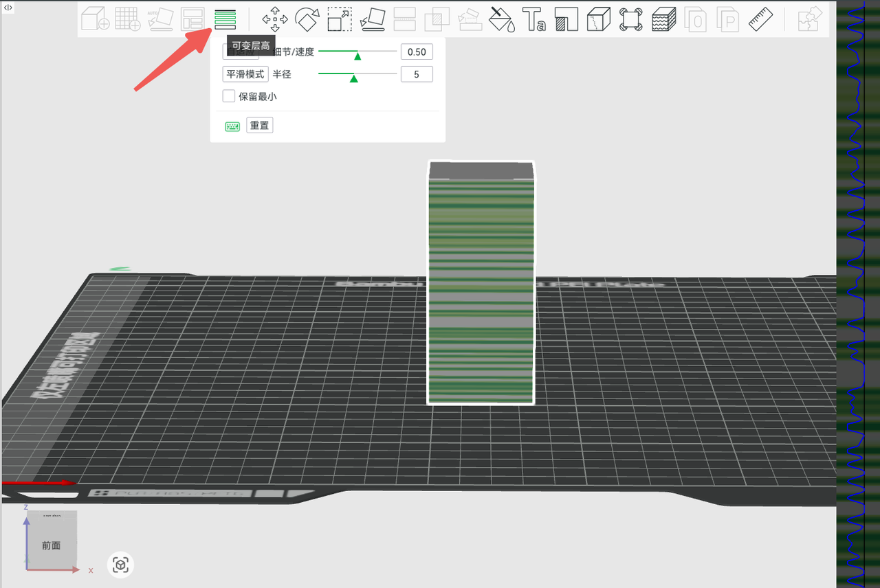Open the color painting bucket tool
The image size is (880, 588).
[503, 19]
